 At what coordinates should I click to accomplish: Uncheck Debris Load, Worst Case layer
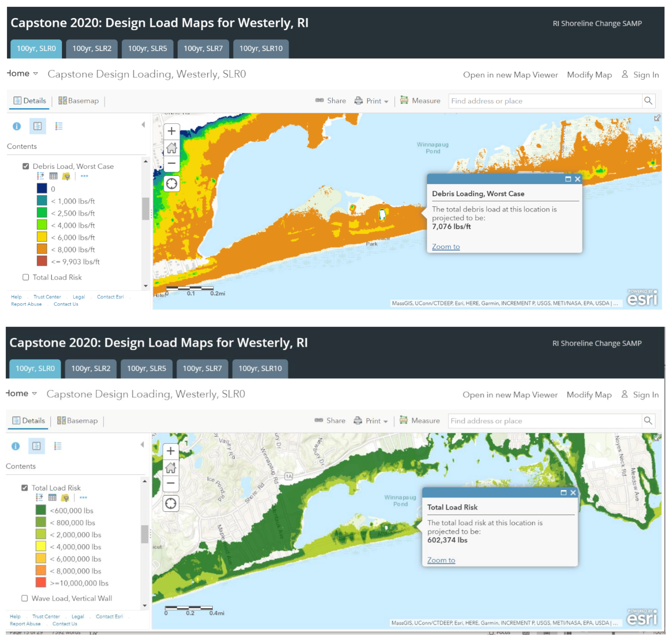(x=26, y=166)
